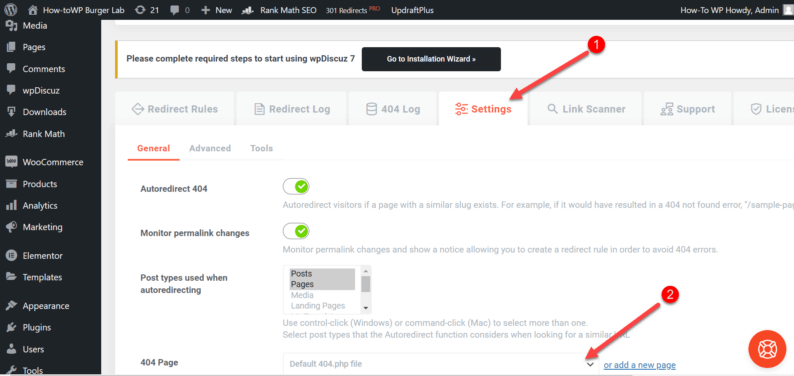The width and height of the screenshot is (794, 376).
Task: Switch to the 404 Log tab
Action: point(393,109)
